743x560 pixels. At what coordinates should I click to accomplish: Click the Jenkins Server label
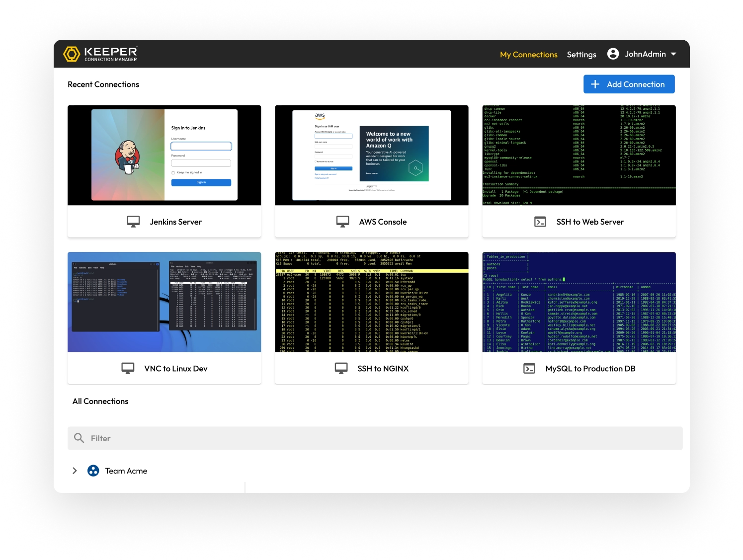[x=176, y=222]
